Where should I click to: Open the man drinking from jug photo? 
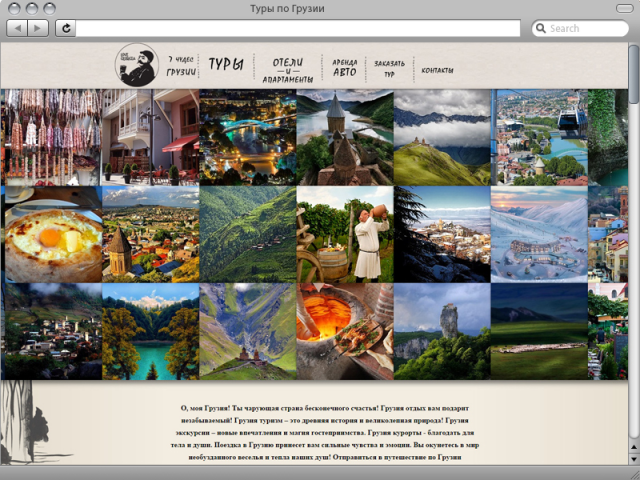(345, 234)
